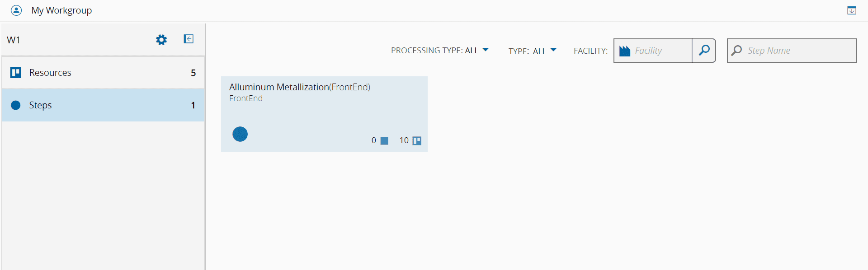
Task: Click the Facility search magnifier button
Action: 704,51
